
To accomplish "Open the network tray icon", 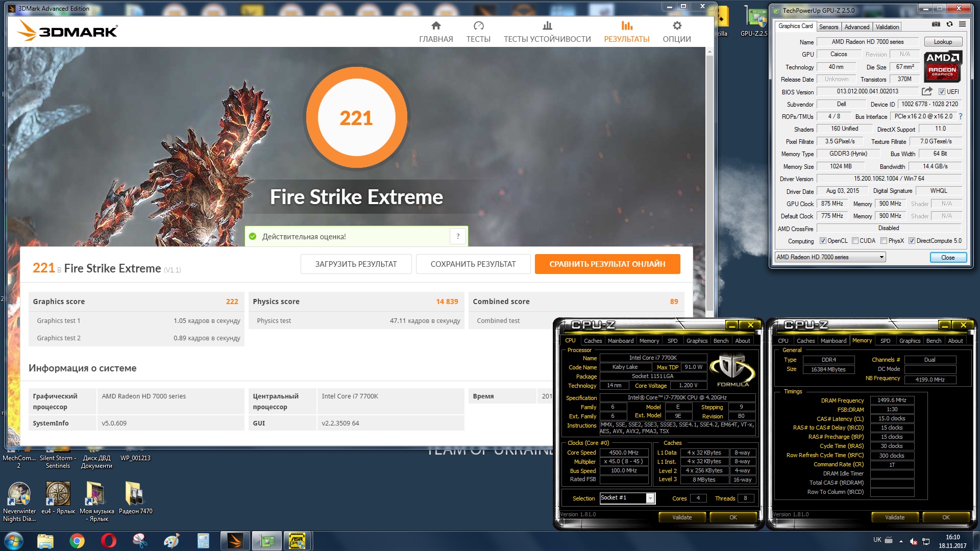I will click(926, 541).
